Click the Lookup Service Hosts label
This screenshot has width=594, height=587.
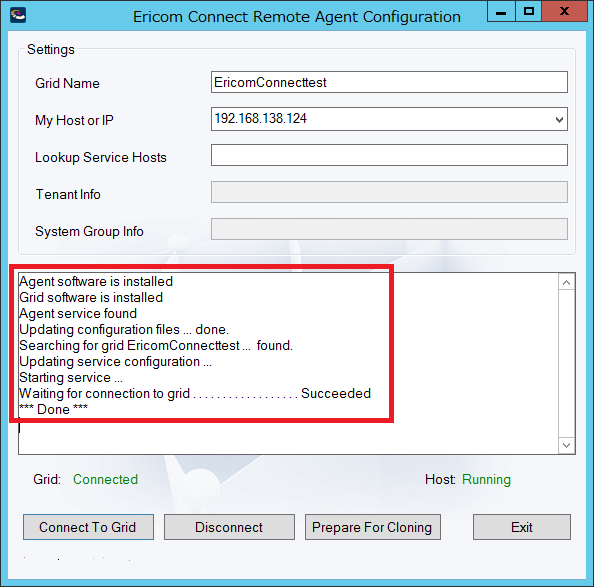coord(101,157)
